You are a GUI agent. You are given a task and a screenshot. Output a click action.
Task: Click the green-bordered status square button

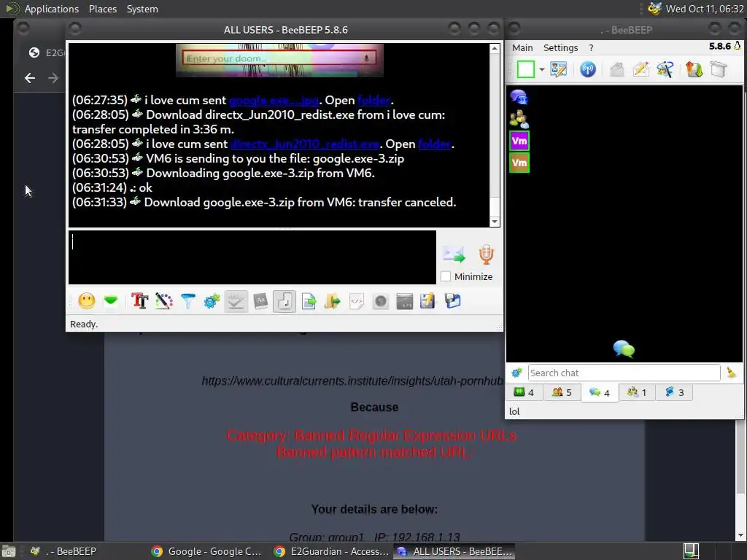pos(525,69)
